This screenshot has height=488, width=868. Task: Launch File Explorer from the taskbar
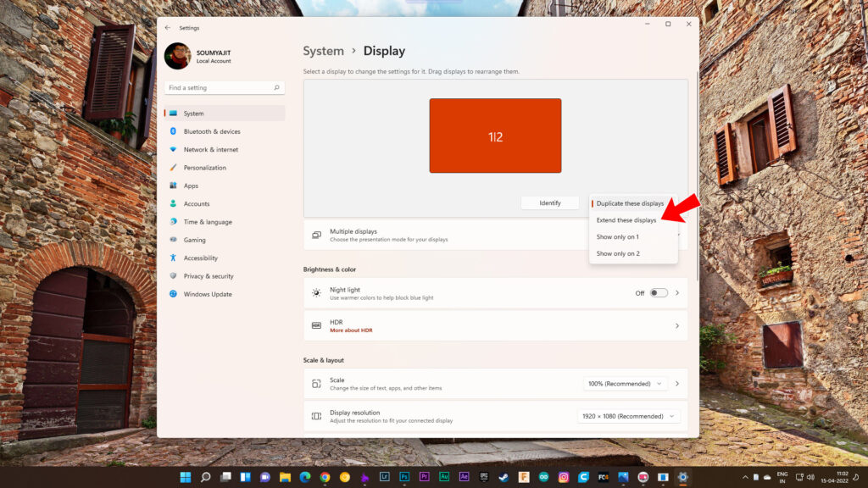[285, 477]
